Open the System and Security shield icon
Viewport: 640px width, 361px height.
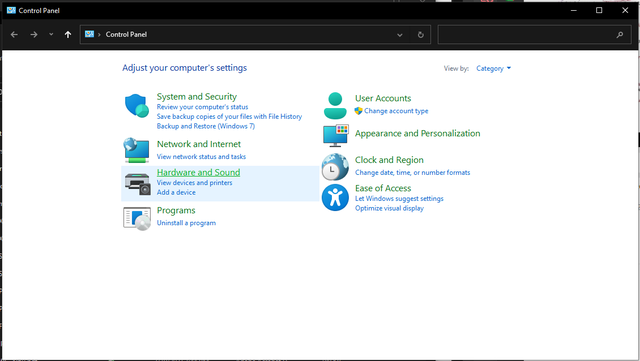(136, 106)
